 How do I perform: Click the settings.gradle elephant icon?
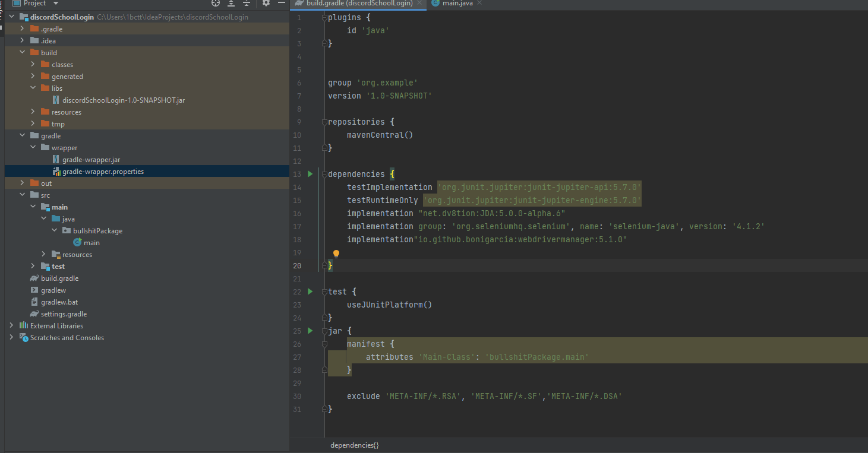(x=34, y=314)
